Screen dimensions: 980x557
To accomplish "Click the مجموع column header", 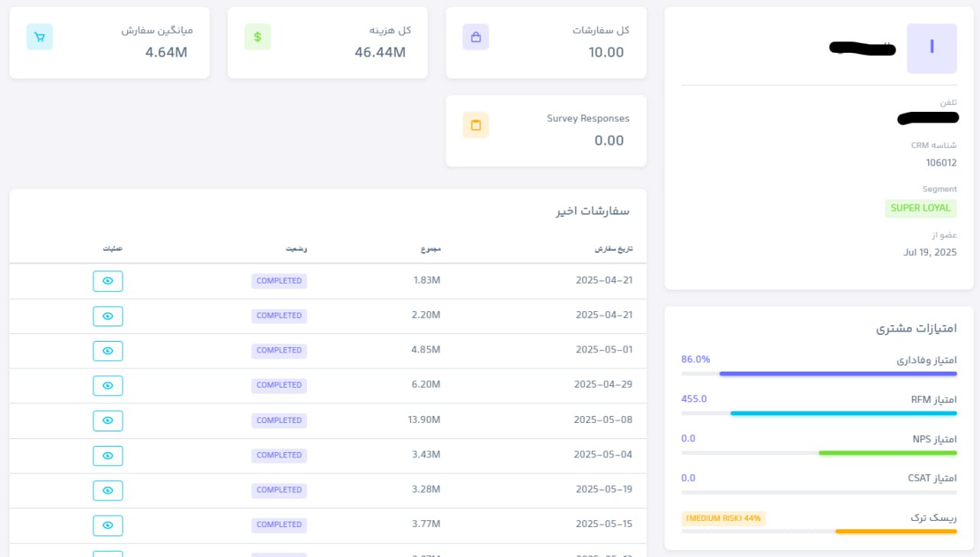I will [430, 249].
